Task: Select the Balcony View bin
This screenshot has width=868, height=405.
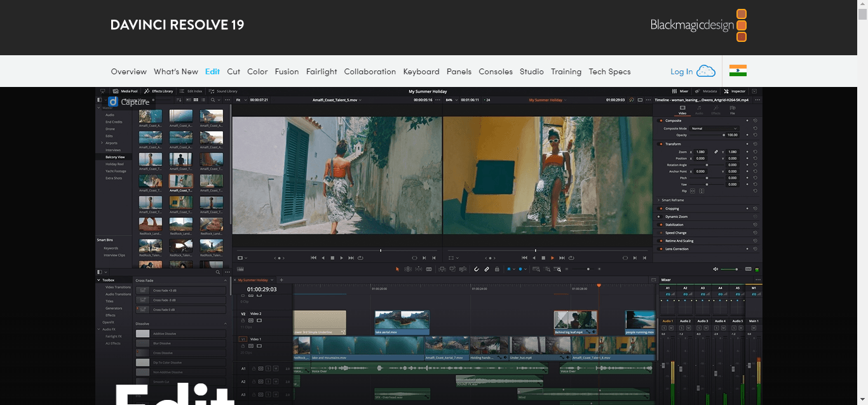Action: (115, 157)
